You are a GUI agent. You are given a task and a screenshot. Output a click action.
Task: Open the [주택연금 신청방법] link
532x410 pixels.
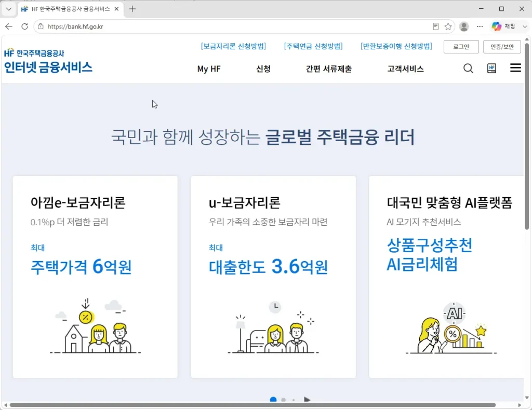tap(313, 46)
